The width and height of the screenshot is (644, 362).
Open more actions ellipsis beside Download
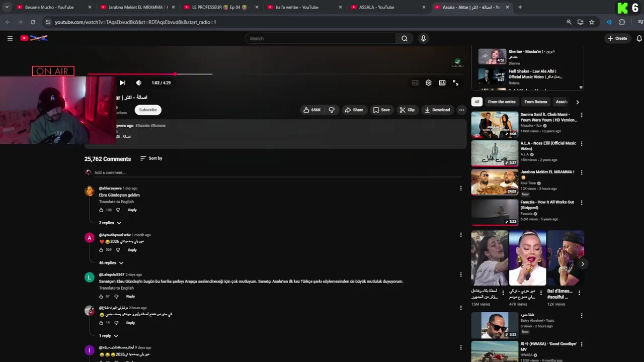461,110
